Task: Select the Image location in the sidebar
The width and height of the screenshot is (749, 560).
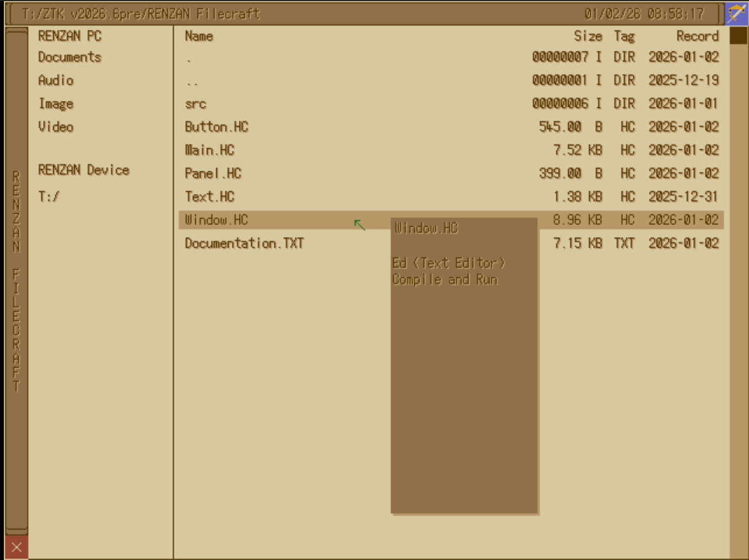Action: [56, 104]
